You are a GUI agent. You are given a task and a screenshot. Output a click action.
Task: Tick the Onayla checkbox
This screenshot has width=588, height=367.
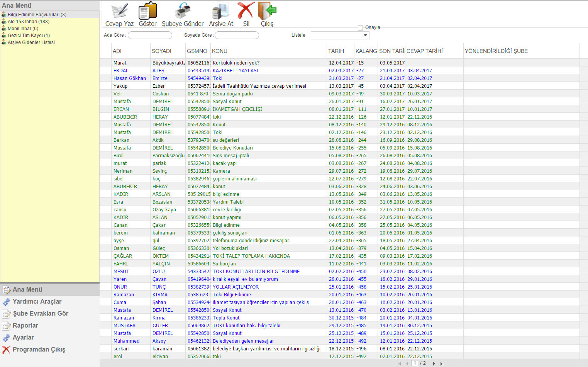tap(360, 28)
